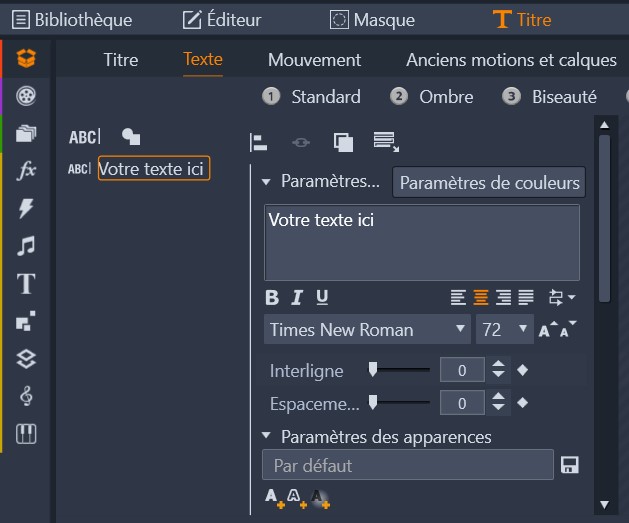Open the treble clef icon in sidebar

pos(27,397)
